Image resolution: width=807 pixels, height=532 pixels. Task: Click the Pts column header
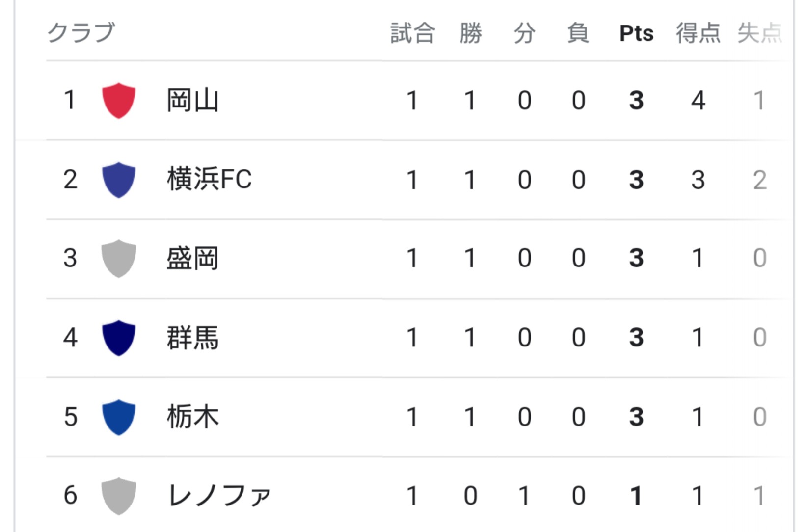pyautogui.click(x=636, y=33)
